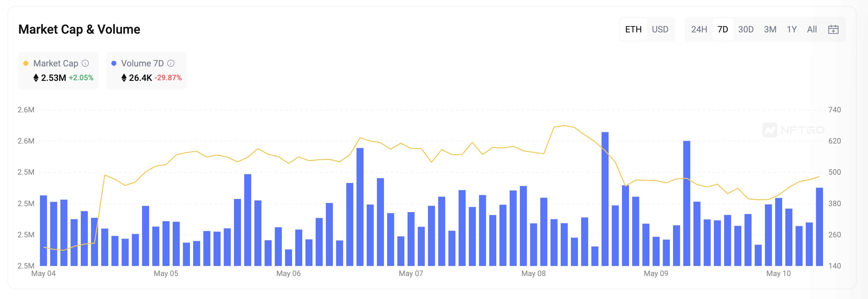Click the Market Cap info icon
Screen dimensions: 868x299
click(85, 63)
